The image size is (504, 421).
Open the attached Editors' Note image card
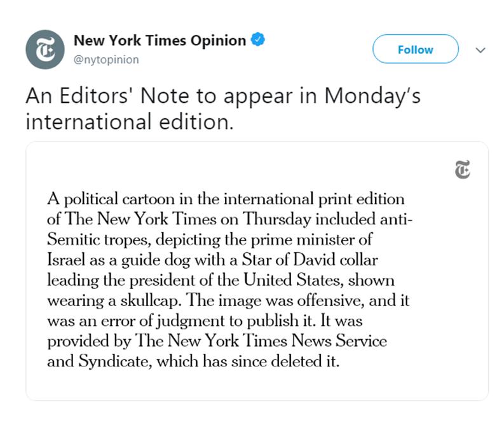(257, 271)
